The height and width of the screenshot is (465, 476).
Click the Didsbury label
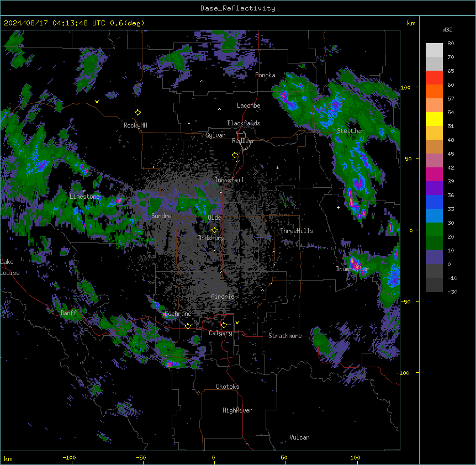pos(211,238)
